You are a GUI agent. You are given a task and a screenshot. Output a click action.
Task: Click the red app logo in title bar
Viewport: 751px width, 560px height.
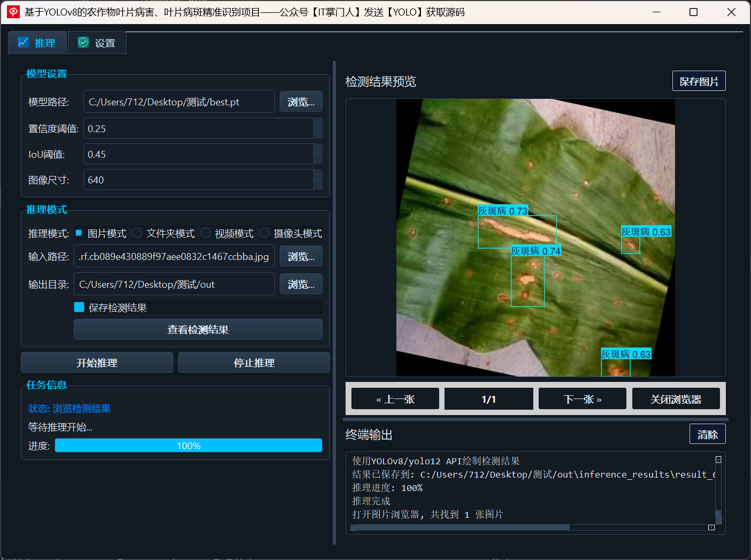13,12
